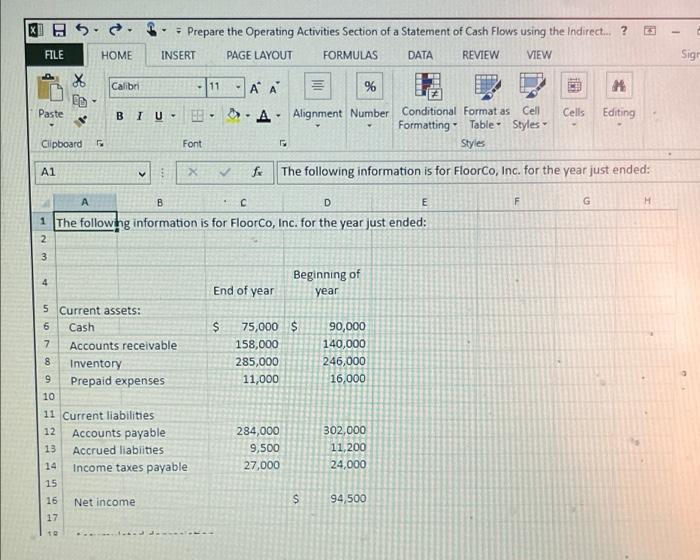This screenshot has height=560, width=700.
Task: Toggle Italic formatting
Action: (140, 116)
